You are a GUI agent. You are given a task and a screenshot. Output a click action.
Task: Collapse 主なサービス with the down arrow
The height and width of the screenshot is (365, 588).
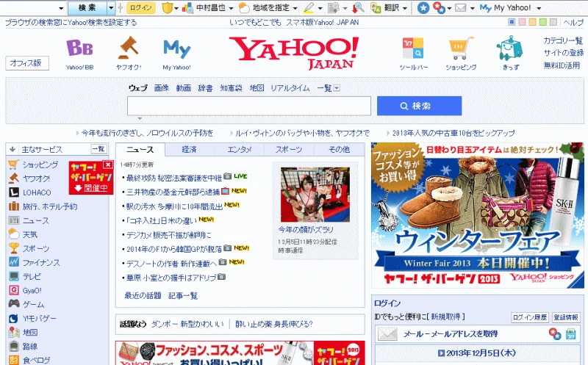pyautogui.click(x=12, y=149)
